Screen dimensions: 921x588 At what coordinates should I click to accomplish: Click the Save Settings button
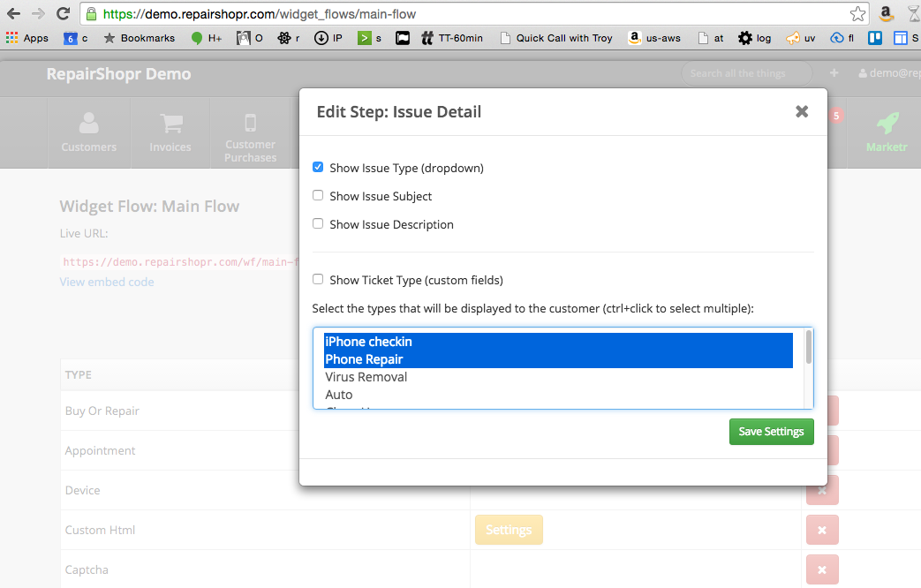click(771, 432)
